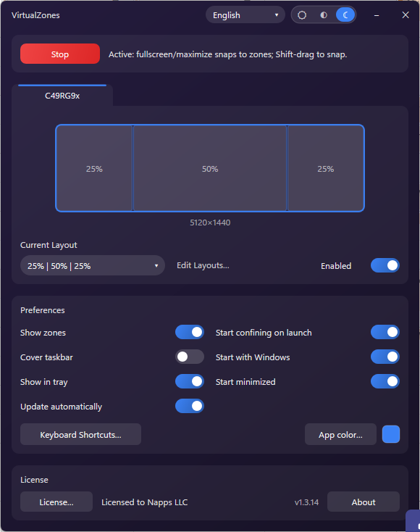This screenshot has height=532, width=420.
Task: Toggle the Enabled switch
Action: pos(385,265)
